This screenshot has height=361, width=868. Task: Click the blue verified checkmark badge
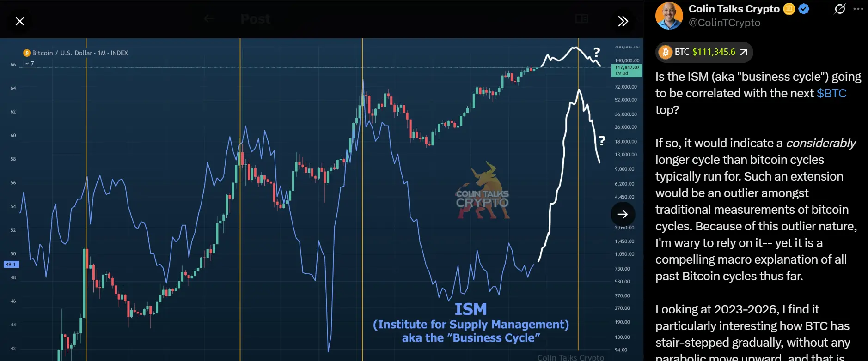[x=804, y=9]
